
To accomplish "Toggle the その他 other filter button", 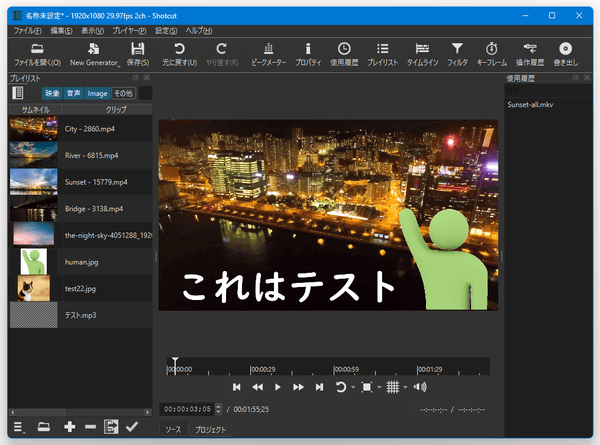I will click(x=123, y=93).
